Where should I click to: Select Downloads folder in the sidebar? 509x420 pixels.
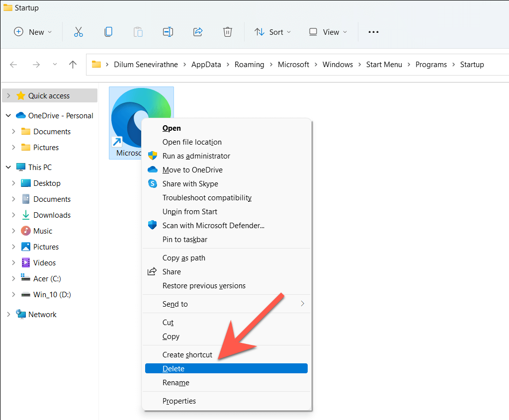(x=52, y=215)
